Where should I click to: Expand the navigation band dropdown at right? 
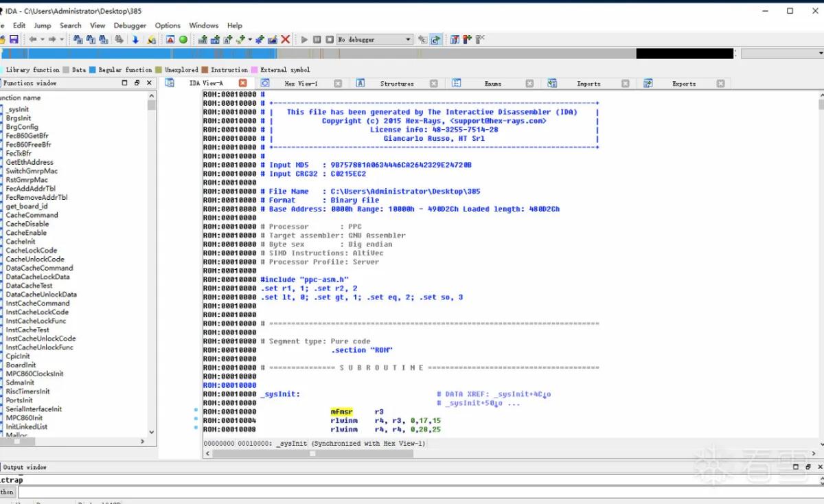click(821, 54)
